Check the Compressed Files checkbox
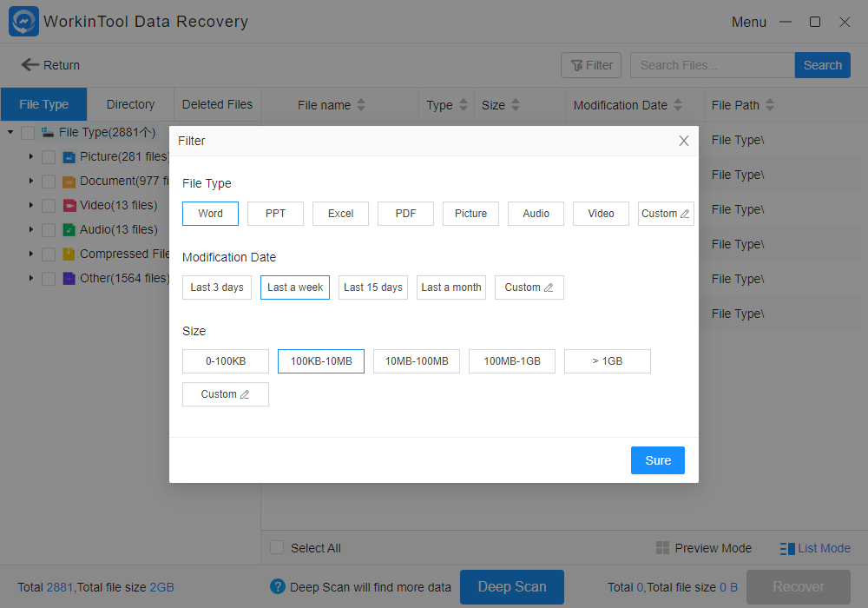The height and width of the screenshot is (608, 868). pos(49,254)
